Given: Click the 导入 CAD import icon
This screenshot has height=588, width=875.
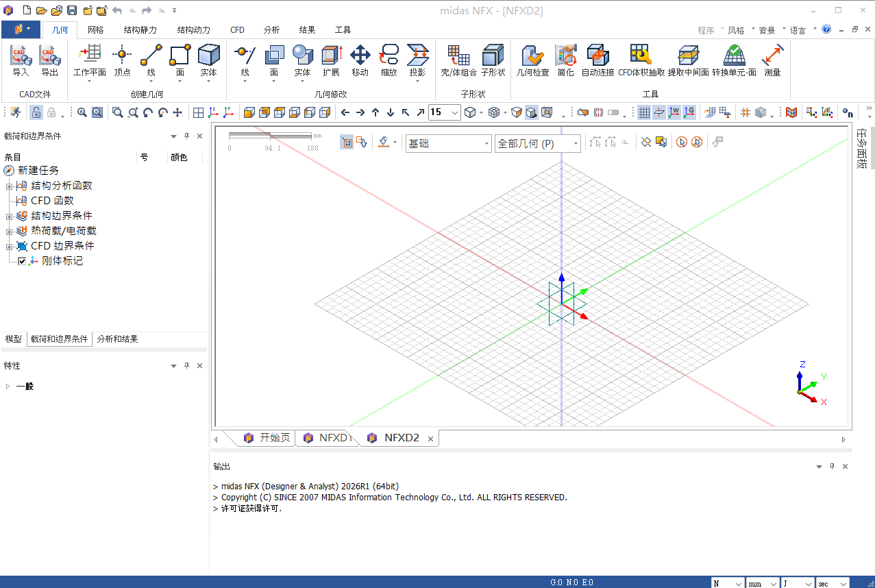Looking at the screenshot, I should coord(21,56).
